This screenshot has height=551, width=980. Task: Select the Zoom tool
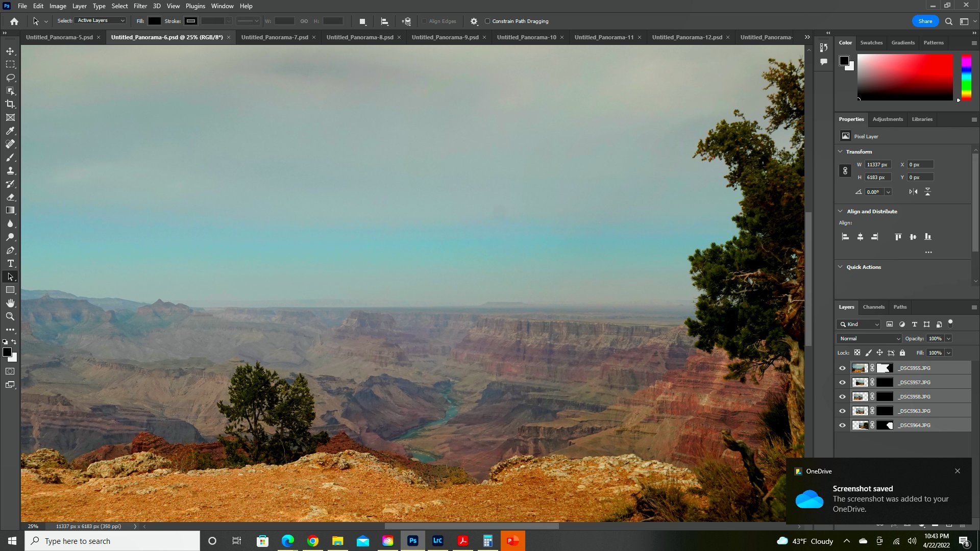(x=10, y=316)
